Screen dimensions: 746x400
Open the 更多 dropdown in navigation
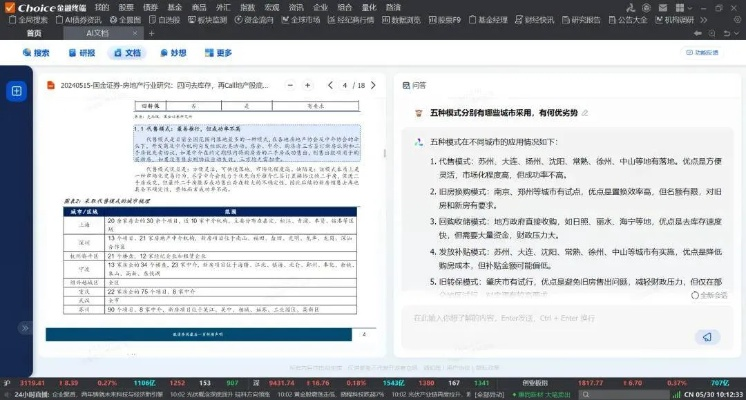point(219,53)
